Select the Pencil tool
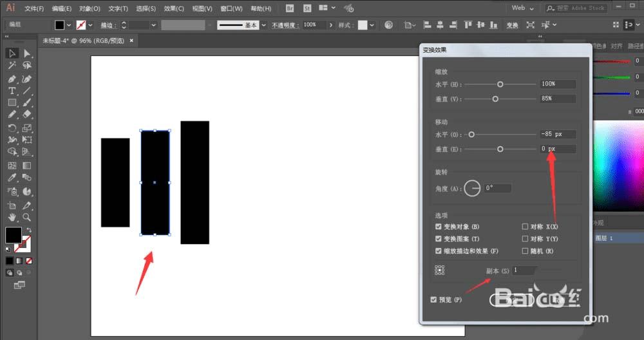The height and width of the screenshot is (340, 644). 12,115
